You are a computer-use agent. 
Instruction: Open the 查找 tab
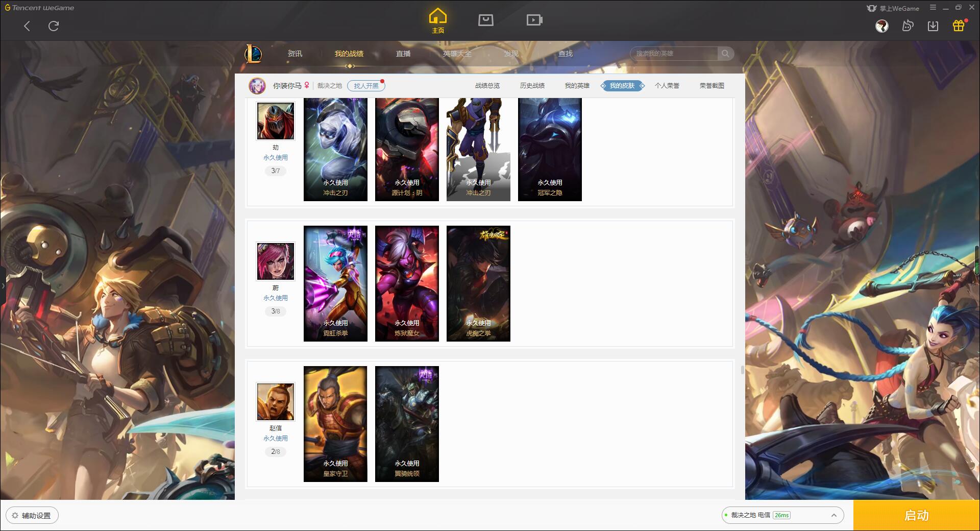tap(566, 54)
